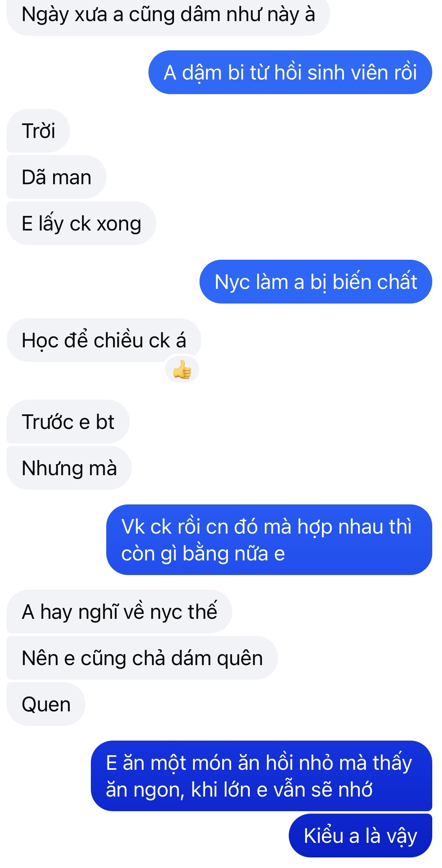Select the message 'E lấy ck xong'
This screenshot has height=868, width=442.
[x=81, y=223]
